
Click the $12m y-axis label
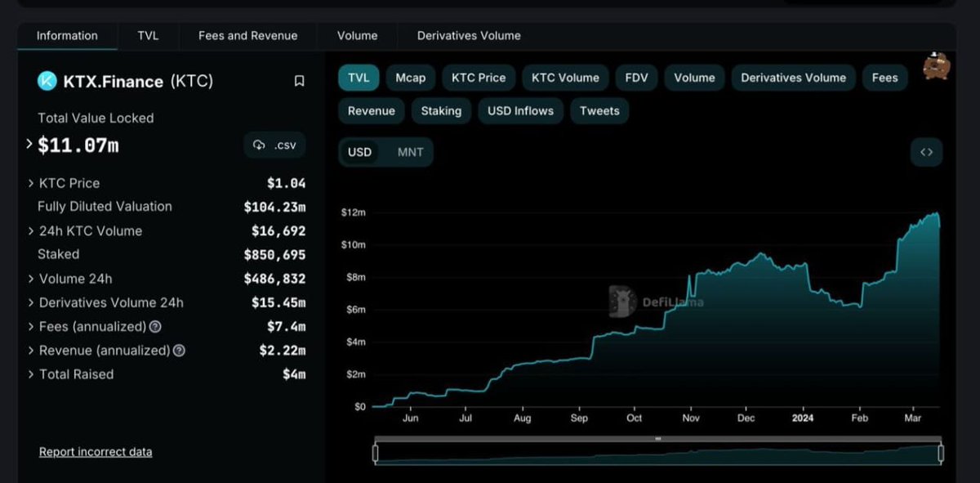coord(353,212)
